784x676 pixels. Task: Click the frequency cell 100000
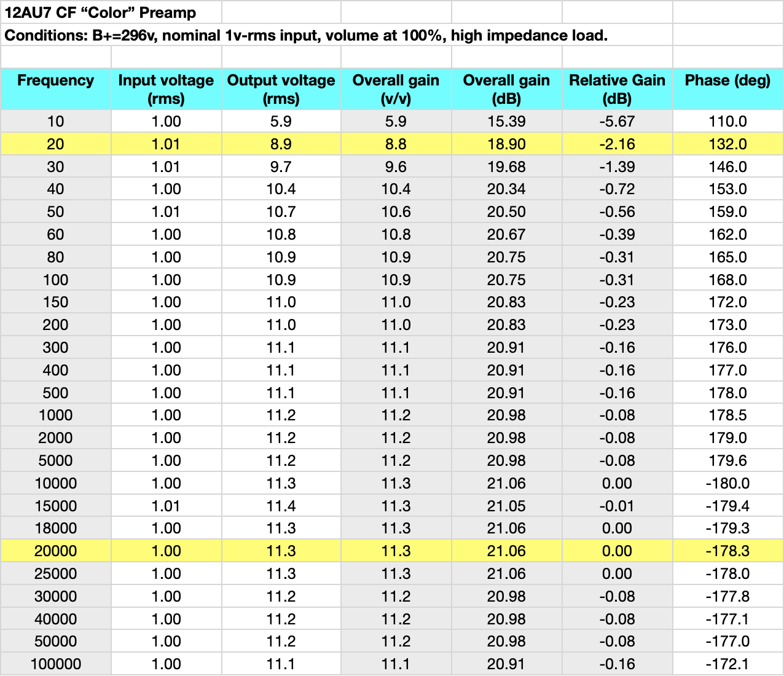pos(56,664)
